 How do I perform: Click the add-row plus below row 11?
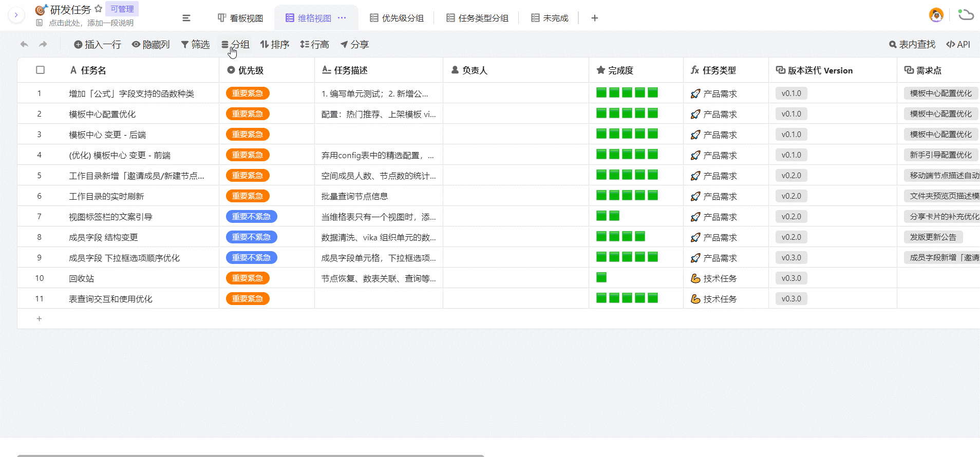[x=39, y=319]
